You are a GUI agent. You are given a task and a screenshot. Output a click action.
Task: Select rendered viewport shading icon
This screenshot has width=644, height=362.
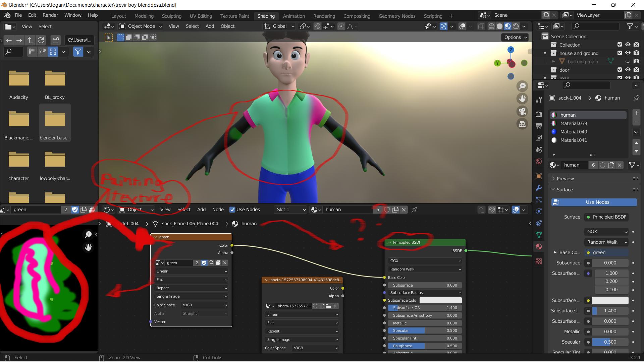pos(516,26)
